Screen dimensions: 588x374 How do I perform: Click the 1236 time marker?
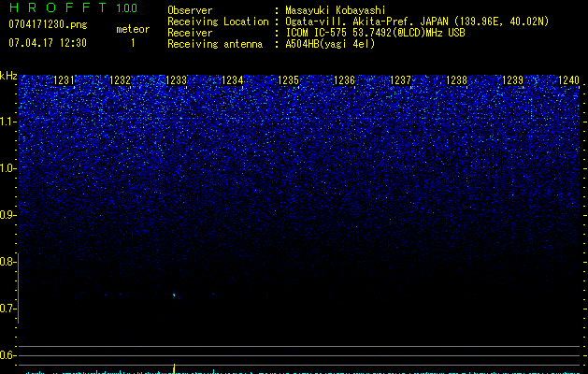point(344,80)
